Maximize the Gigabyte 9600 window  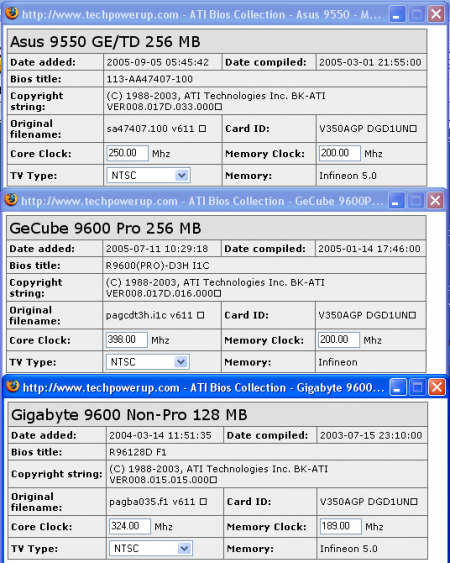pyautogui.click(x=417, y=388)
